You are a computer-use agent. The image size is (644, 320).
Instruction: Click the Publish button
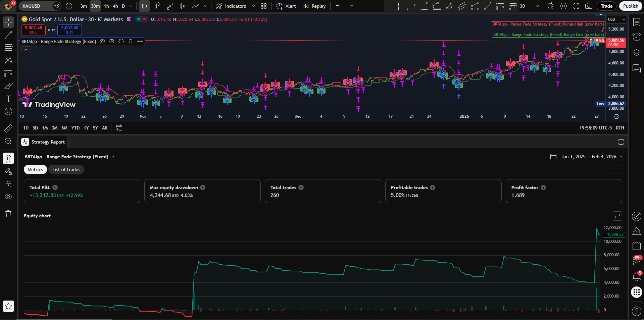pyautogui.click(x=630, y=6)
